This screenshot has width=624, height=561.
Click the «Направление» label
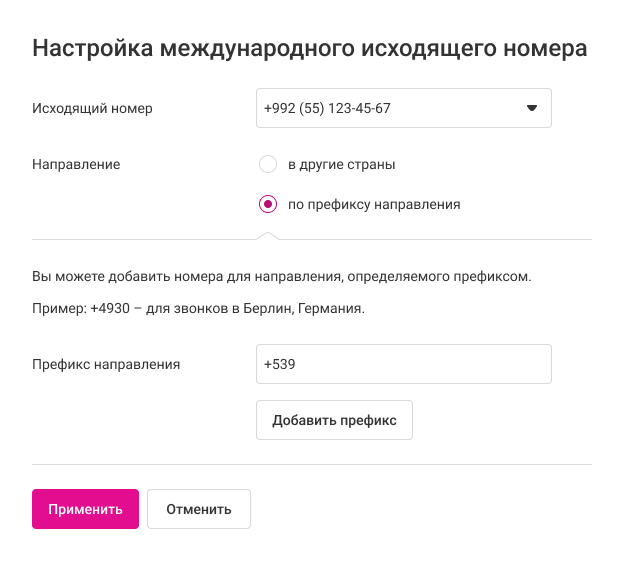click(x=76, y=164)
